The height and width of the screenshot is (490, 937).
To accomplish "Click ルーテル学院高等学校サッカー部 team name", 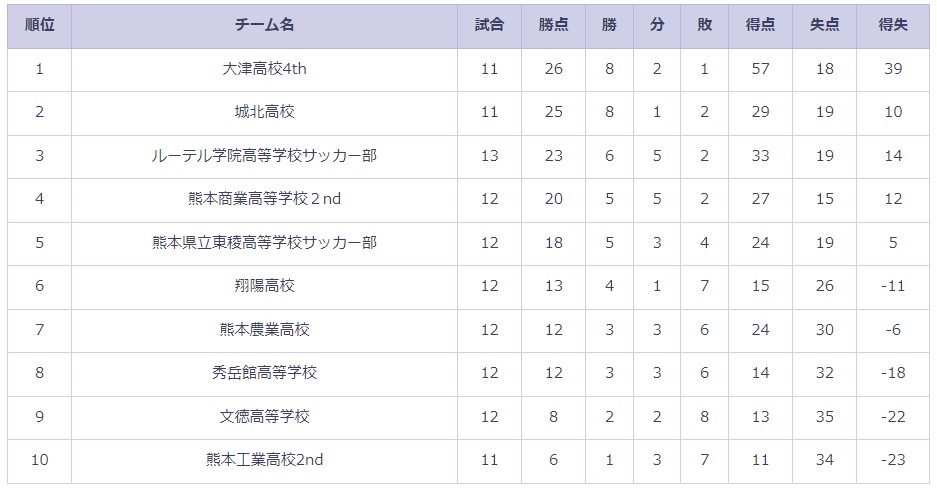I will coord(264,156).
